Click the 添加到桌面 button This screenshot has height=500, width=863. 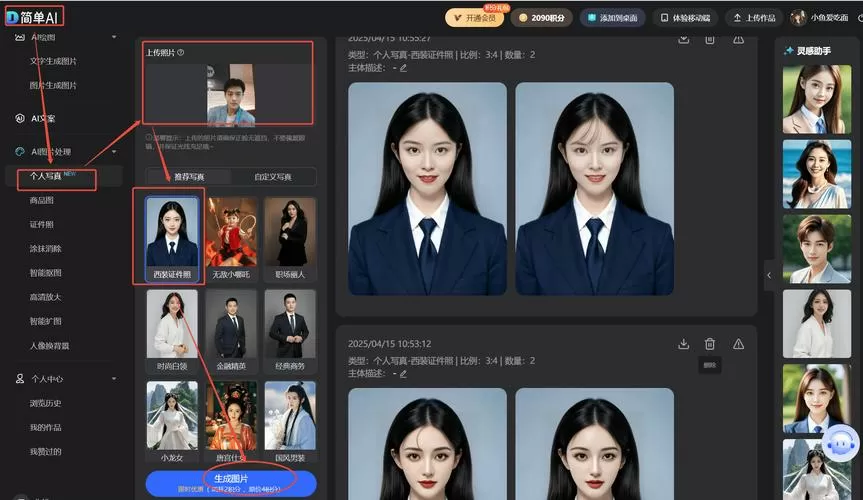tap(612, 18)
